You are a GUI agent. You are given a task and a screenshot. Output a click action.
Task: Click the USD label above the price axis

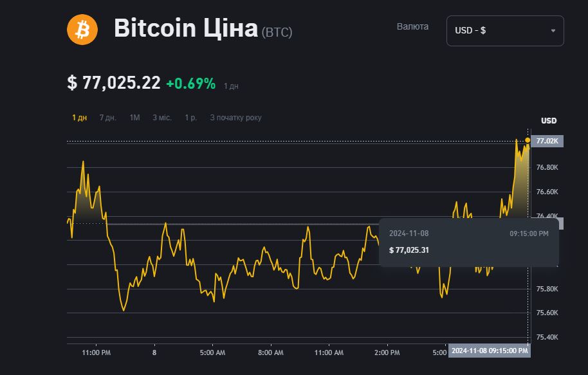coord(550,120)
